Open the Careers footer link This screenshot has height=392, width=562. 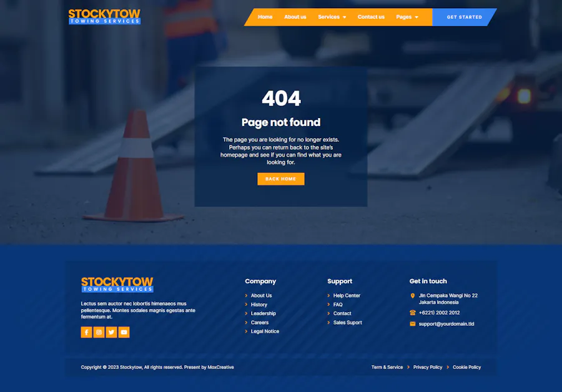click(x=260, y=323)
